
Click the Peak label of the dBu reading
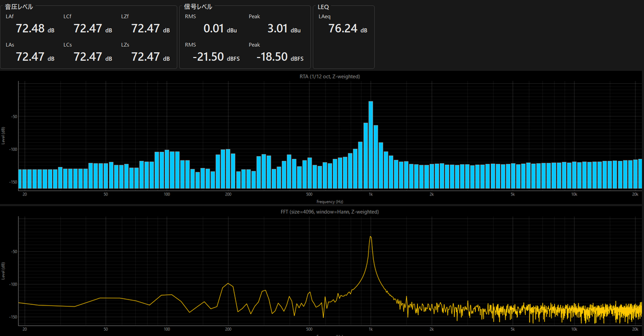click(x=254, y=17)
